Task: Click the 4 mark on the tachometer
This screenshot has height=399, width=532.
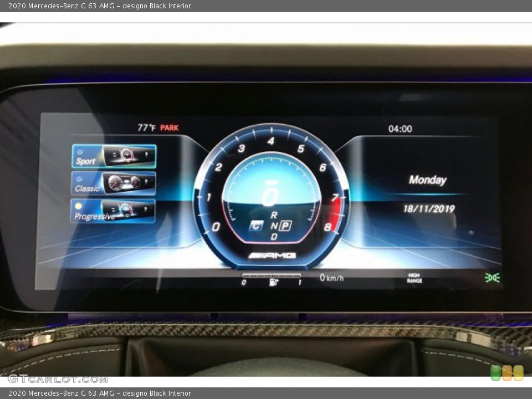Action: [271, 141]
